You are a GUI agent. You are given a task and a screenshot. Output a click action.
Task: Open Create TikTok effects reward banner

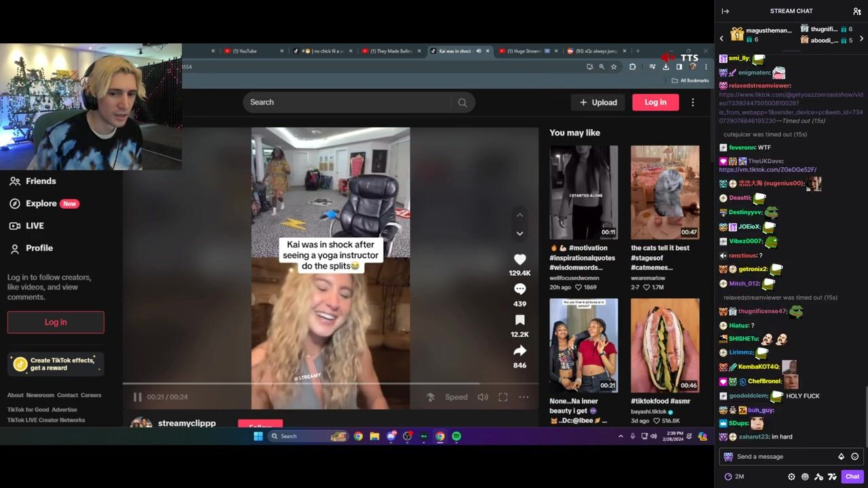(56, 364)
